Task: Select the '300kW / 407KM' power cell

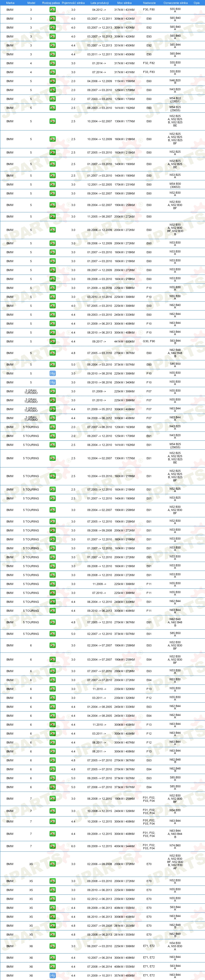Action: click(x=124, y=742)
